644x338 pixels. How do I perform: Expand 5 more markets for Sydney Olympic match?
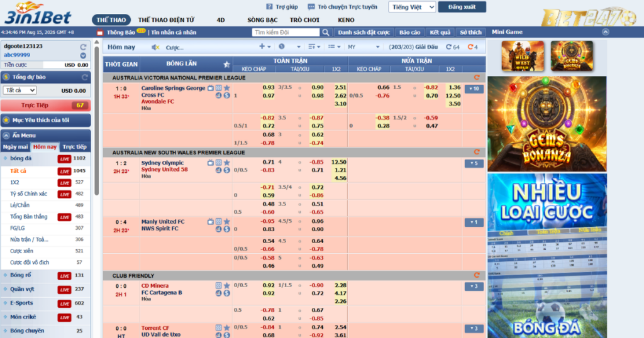474,163
